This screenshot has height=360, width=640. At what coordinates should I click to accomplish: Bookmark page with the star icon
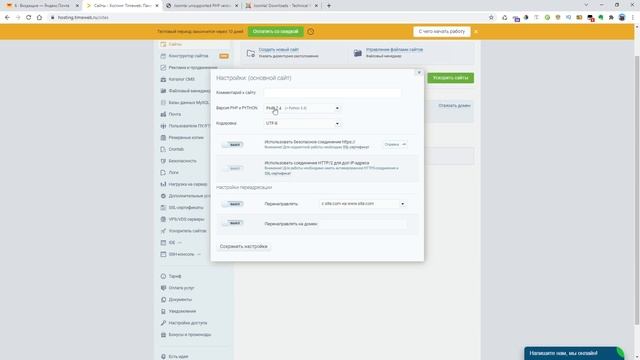pos(491,18)
